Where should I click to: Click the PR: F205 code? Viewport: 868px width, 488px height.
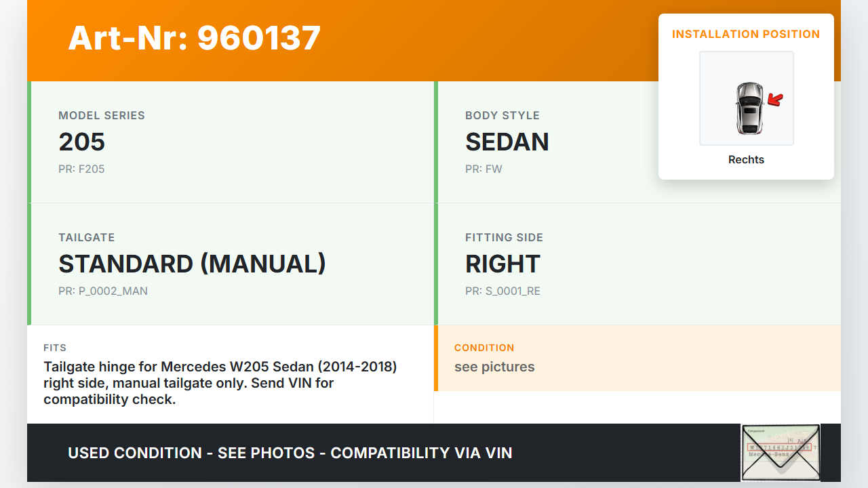tap(81, 169)
